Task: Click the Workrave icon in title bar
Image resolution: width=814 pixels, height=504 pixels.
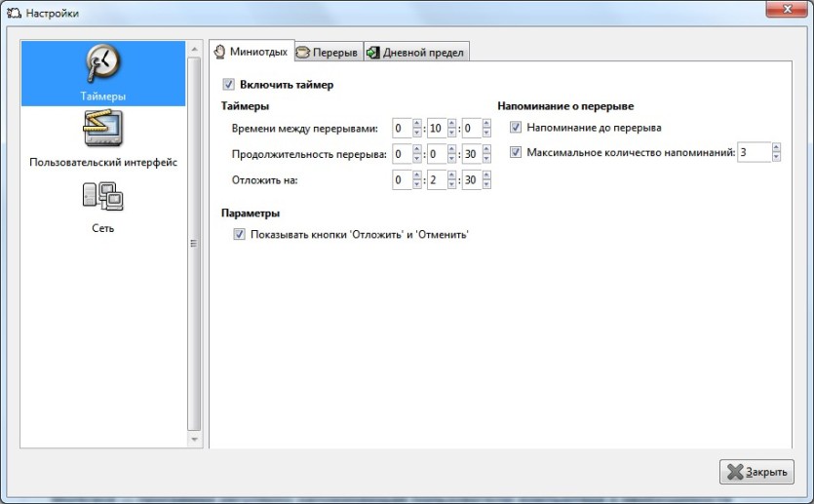Action: [14, 13]
